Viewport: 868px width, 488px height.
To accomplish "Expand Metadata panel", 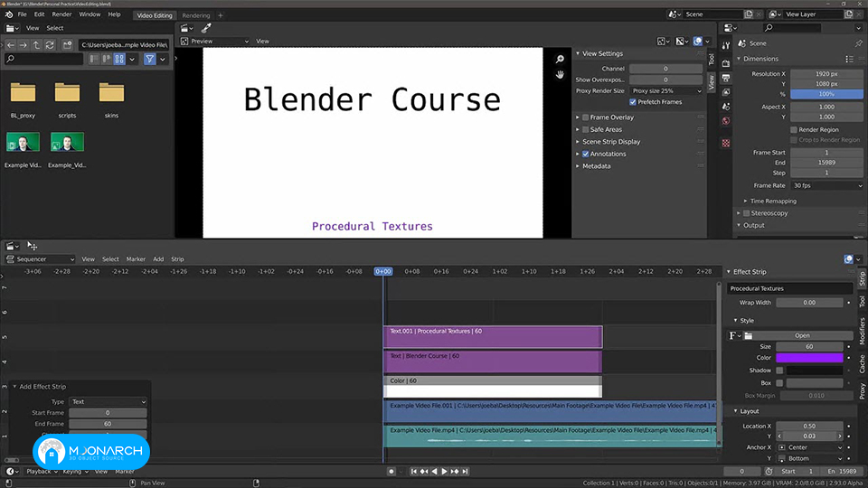I will [x=596, y=166].
